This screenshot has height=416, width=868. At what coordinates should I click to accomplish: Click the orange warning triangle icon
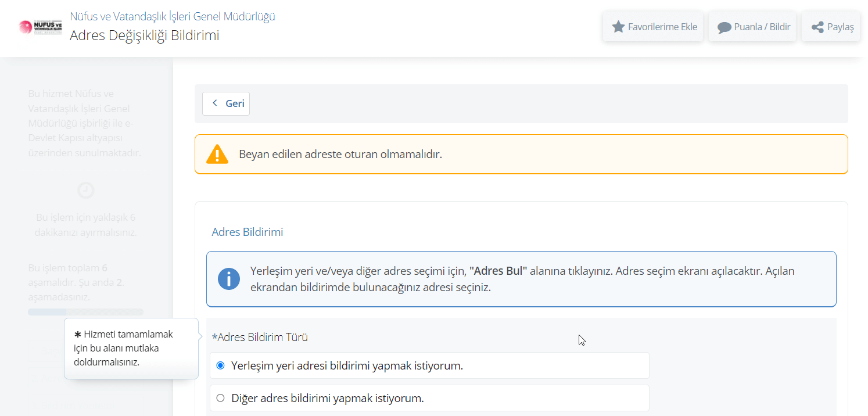point(217,155)
